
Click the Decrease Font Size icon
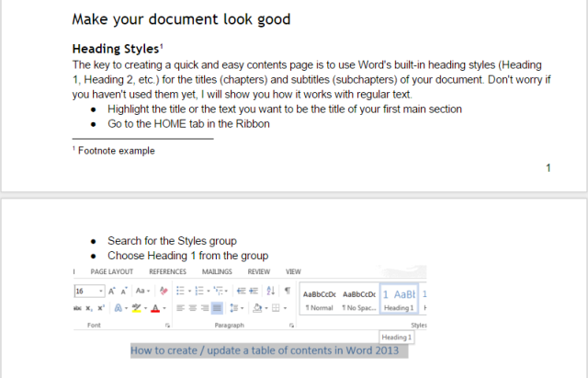124,291
